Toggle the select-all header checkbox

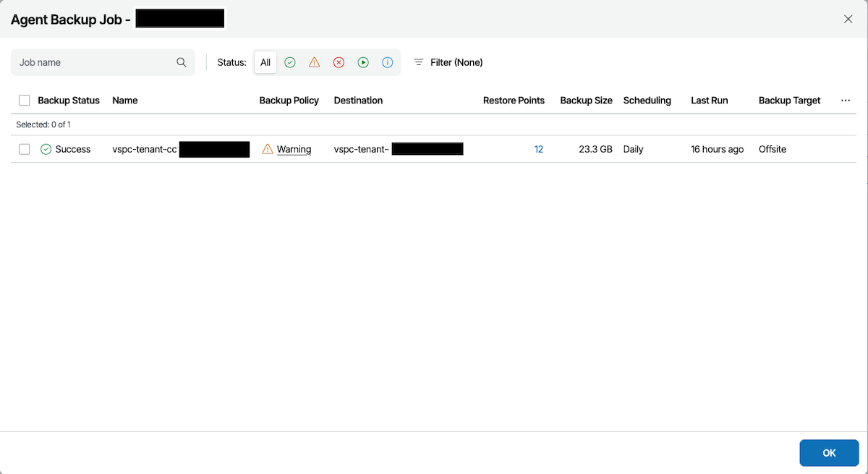coord(25,101)
